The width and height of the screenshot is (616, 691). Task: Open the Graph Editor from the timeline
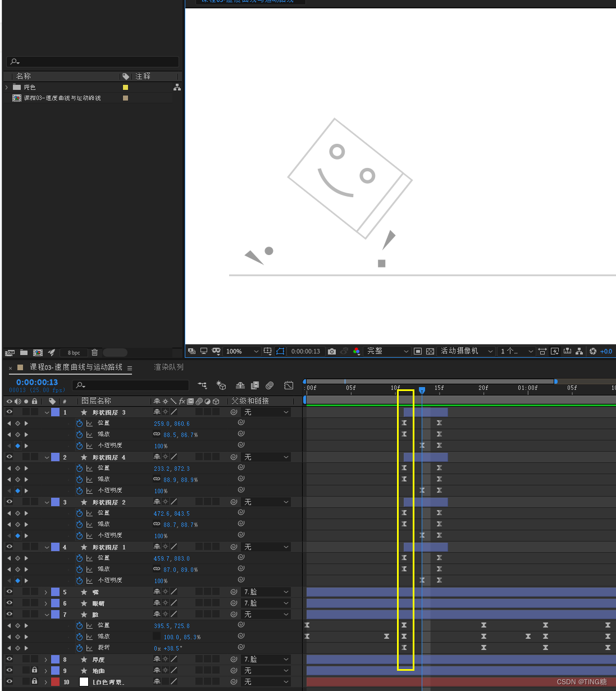(289, 385)
